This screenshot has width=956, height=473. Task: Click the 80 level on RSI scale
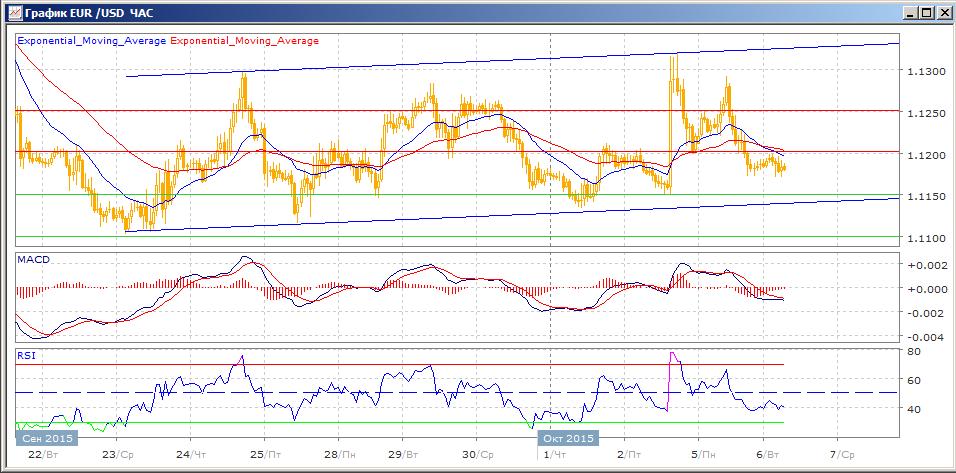[913, 352]
